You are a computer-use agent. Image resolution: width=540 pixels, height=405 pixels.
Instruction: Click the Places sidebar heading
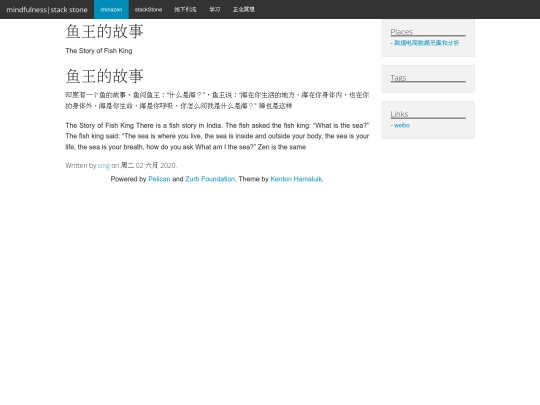tap(402, 32)
